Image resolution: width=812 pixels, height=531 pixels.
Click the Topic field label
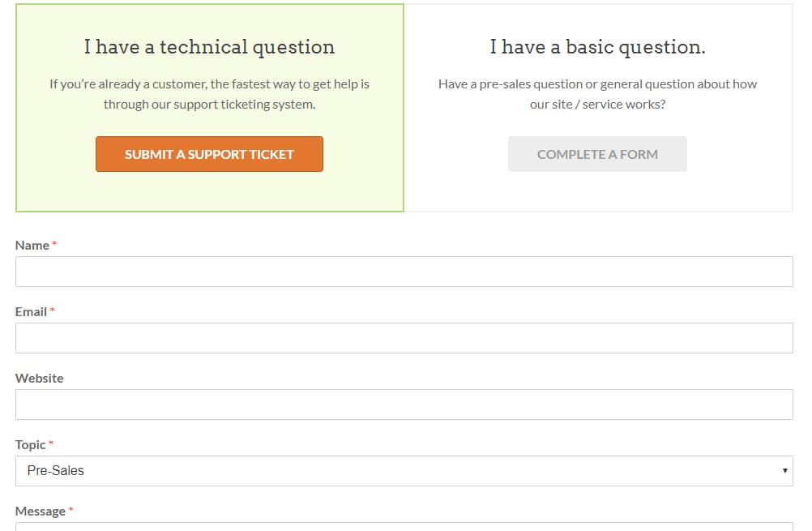point(29,444)
